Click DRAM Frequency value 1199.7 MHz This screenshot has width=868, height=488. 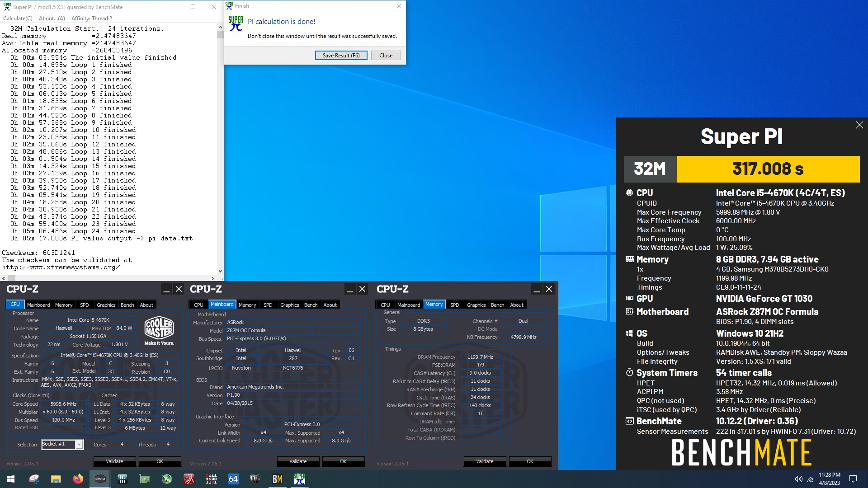coord(480,357)
